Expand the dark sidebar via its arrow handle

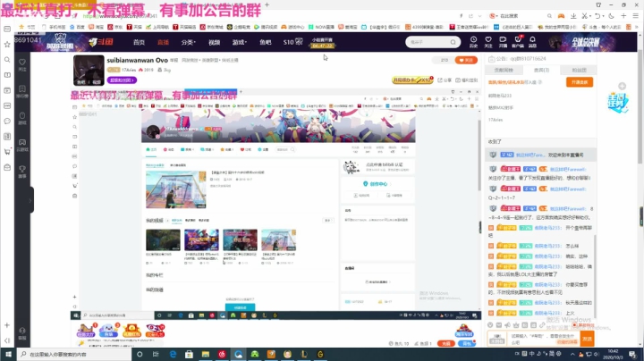(x=30, y=200)
